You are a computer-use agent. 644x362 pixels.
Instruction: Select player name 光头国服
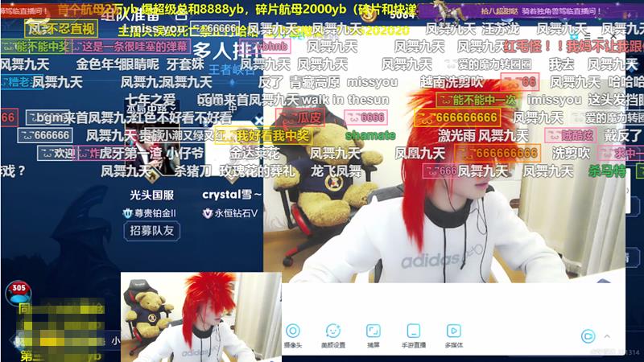(x=151, y=195)
